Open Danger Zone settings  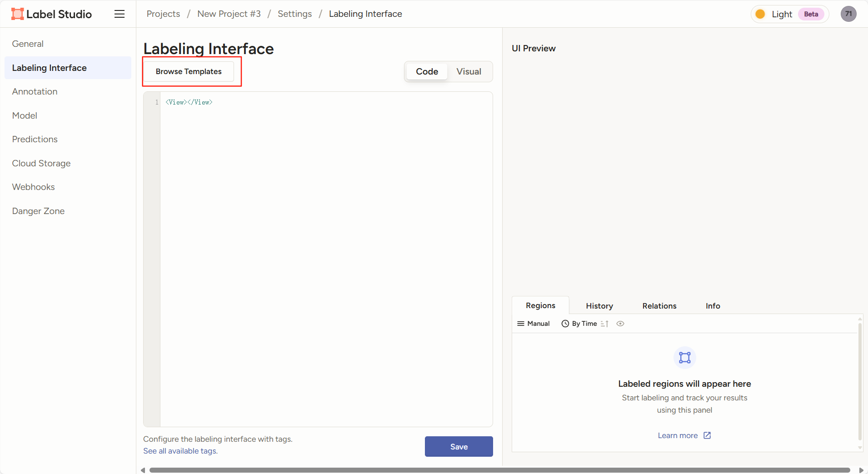(x=68, y=211)
